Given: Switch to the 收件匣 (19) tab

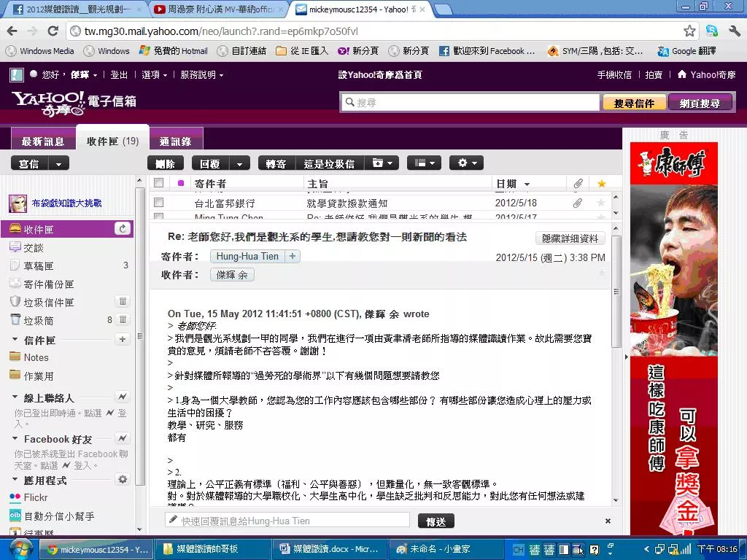Looking at the screenshot, I should pos(112,141).
